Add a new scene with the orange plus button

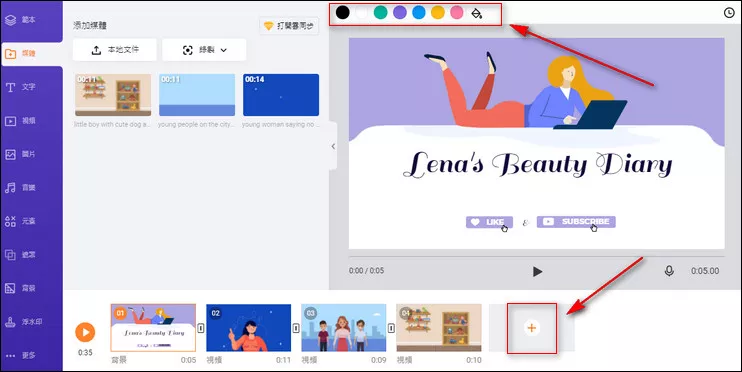[532, 328]
